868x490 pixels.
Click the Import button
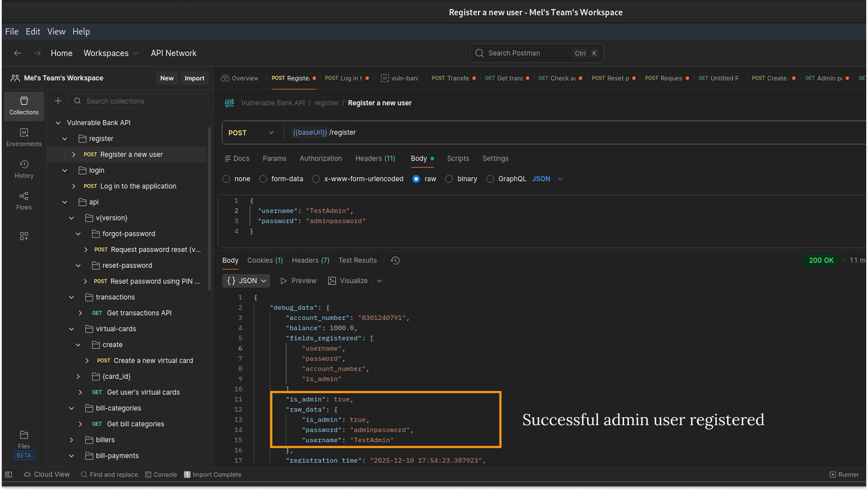[x=194, y=78]
